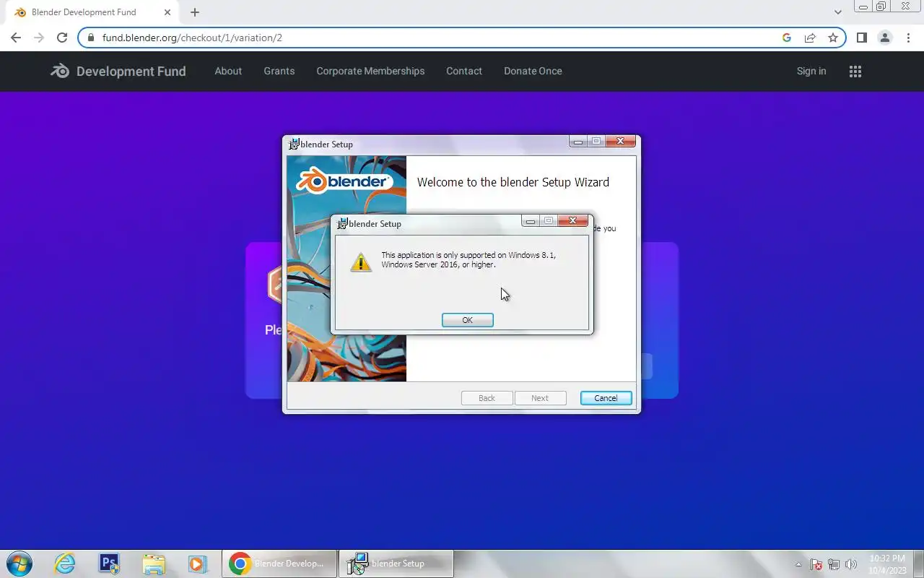Close the Blender Development Fund tab
The width and height of the screenshot is (924, 578).
click(x=167, y=12)
